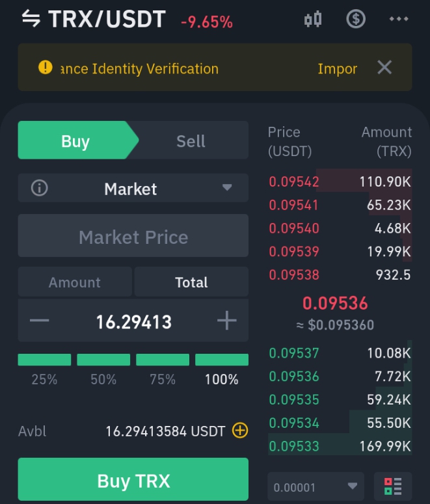Tap the dollar coin icon

pyautogui.click(x=356, y=19)
